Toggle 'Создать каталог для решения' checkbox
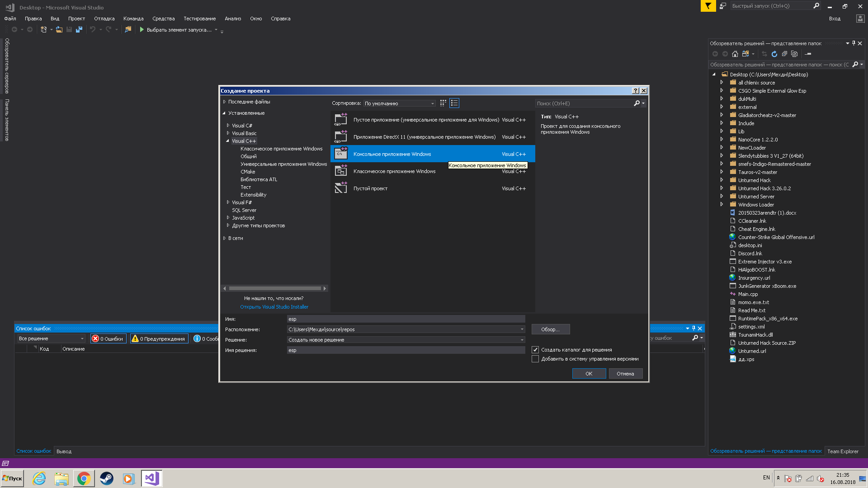The image size is (868, 488). (x=535, y=350)
